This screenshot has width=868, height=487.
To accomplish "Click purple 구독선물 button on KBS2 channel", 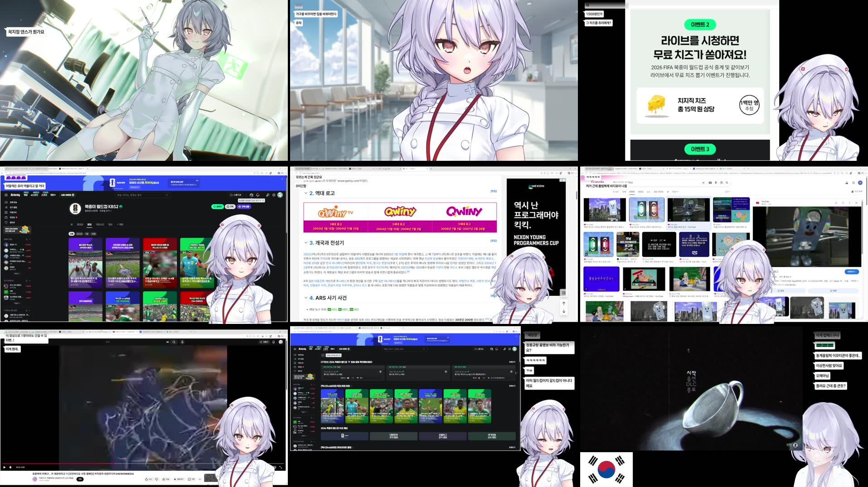I will (x=244, y=207).
